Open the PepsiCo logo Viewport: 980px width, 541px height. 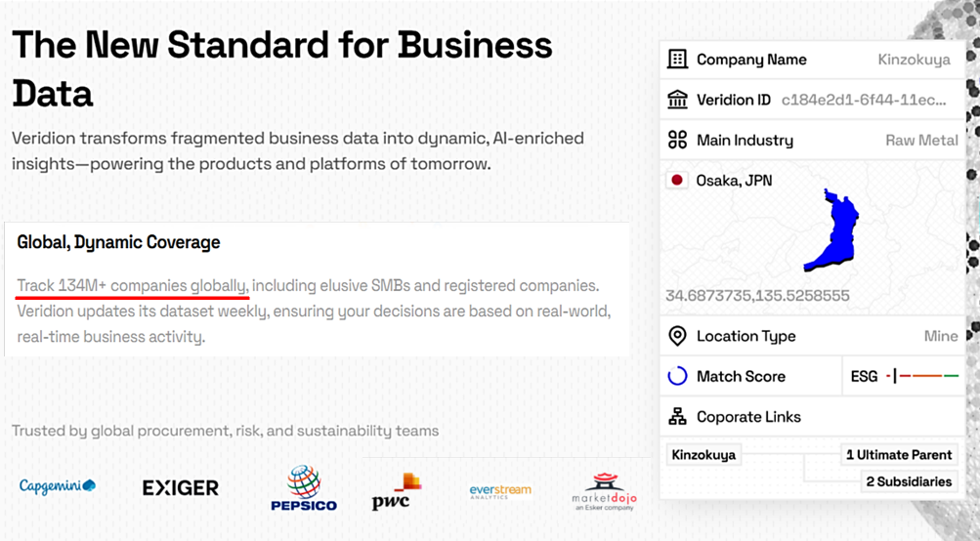(x=304, y=488)
